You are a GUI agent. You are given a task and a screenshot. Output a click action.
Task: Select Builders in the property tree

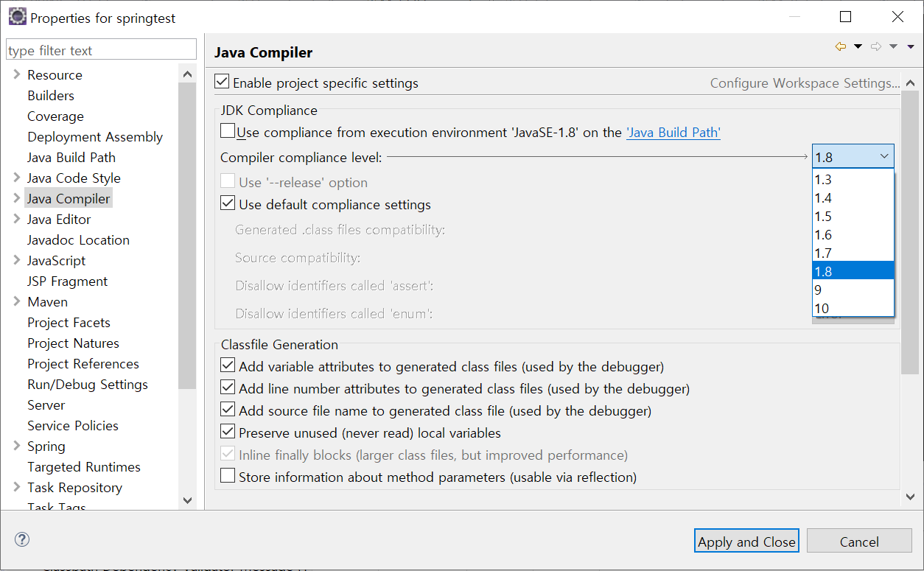[x=51, y=95]
